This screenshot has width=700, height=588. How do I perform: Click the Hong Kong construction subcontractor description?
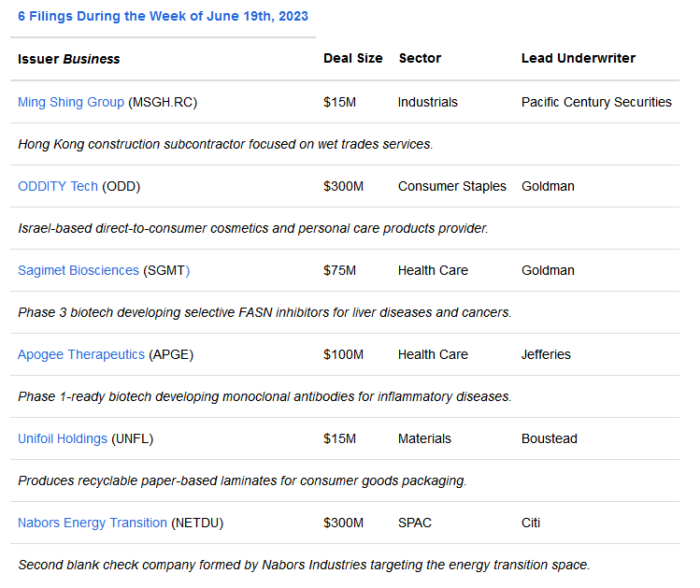point(225,144)
